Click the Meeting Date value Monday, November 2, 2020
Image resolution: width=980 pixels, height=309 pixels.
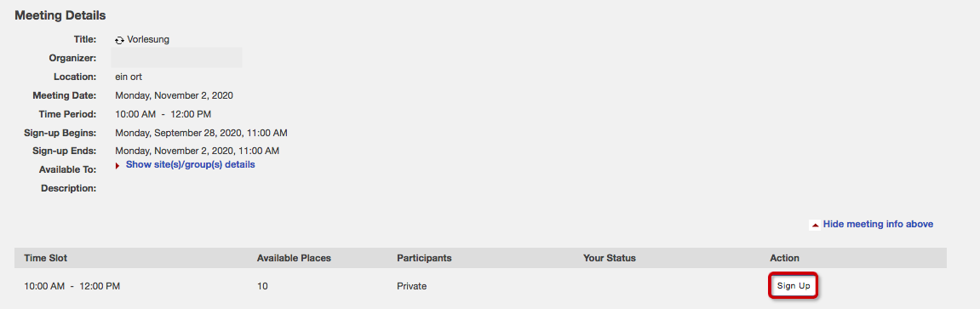(174, 95)
